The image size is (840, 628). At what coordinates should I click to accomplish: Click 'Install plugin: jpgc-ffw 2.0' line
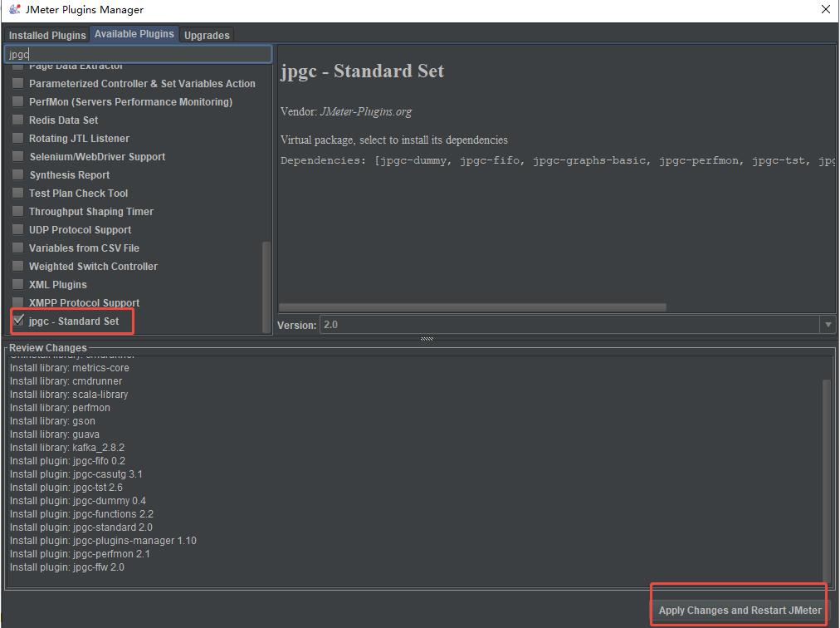click(x=67, y=567)
